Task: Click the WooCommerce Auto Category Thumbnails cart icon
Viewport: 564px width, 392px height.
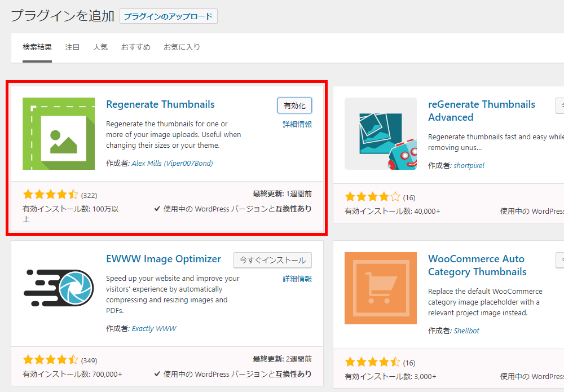Action: pos(381,288)
